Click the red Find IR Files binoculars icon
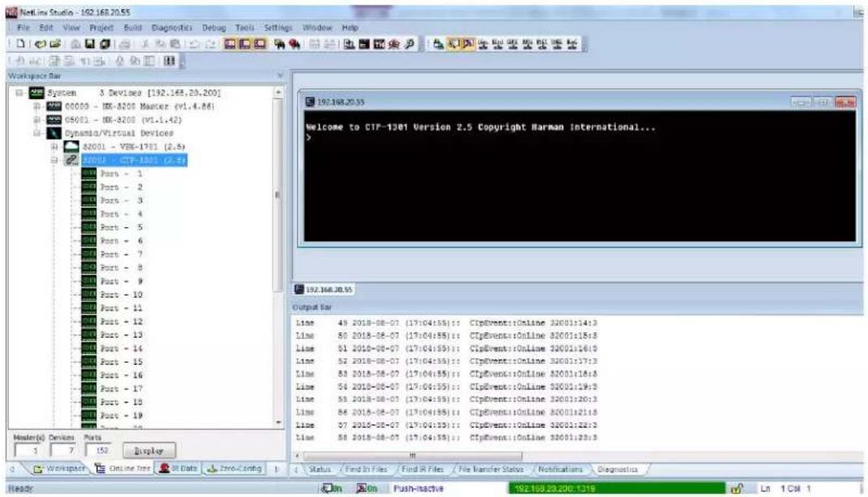The image size is (868, 497). coord(294,44)
